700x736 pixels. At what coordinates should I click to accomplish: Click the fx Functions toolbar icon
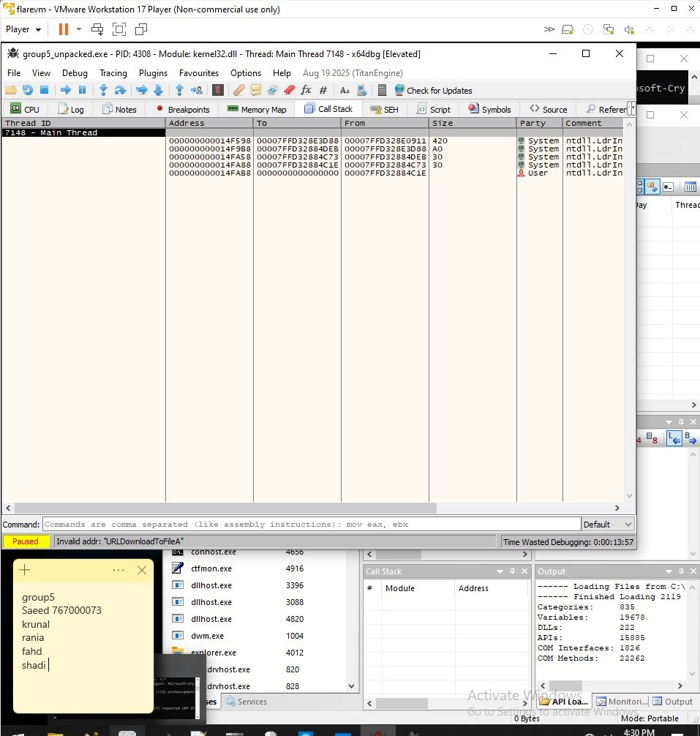306,90
